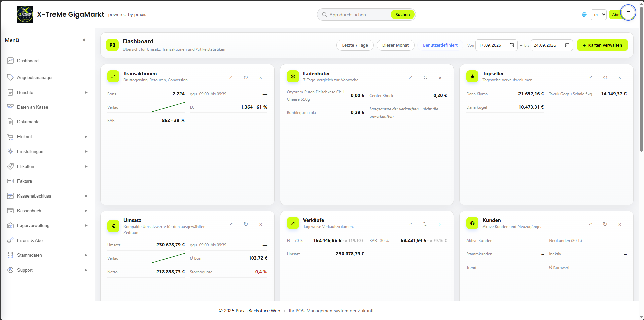Expand the Lagerverwaltung submenu arrow
The height and width of the screenshot is (320, 644).
click(86, 225)
